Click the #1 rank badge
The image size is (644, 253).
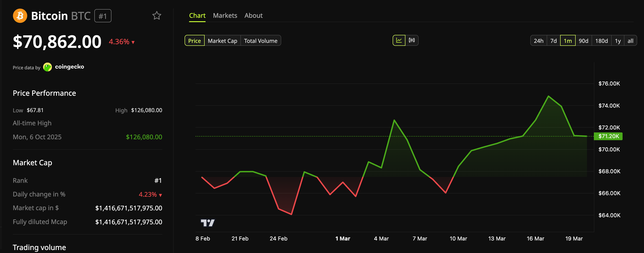(x=103, y=16)
